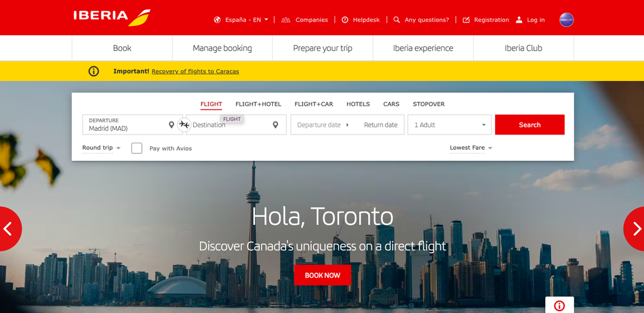Open the 1 Adult passengers dropdown
This screenshot has height=313, width=644.
449,124
